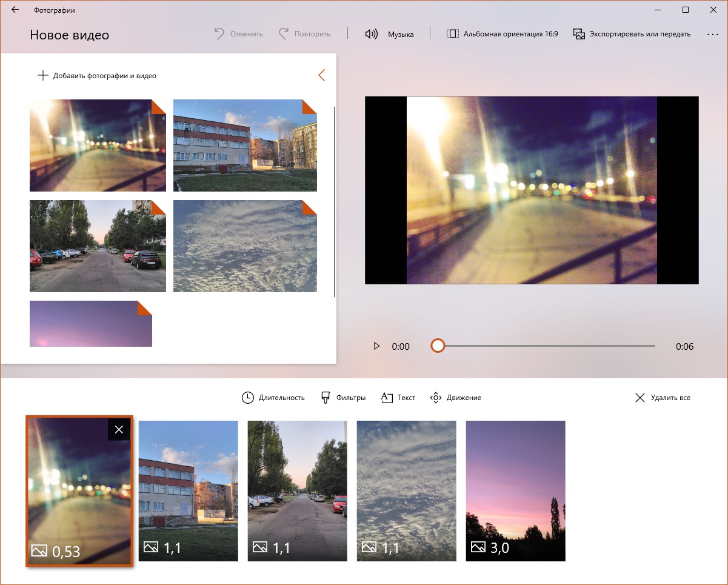This screenshot has width=728, height=585.
Task: Open Длительность duration setting
Action: tap(273, 398)
